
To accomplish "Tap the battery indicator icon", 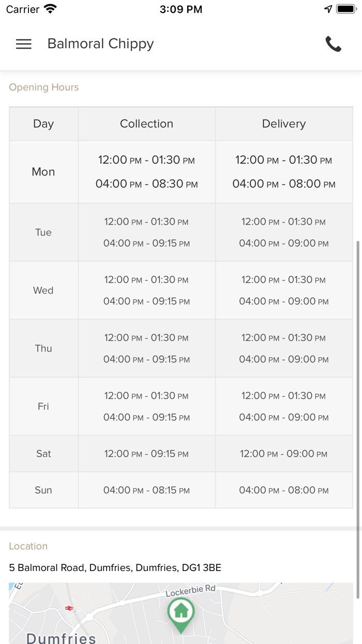I will click(345, 9).
